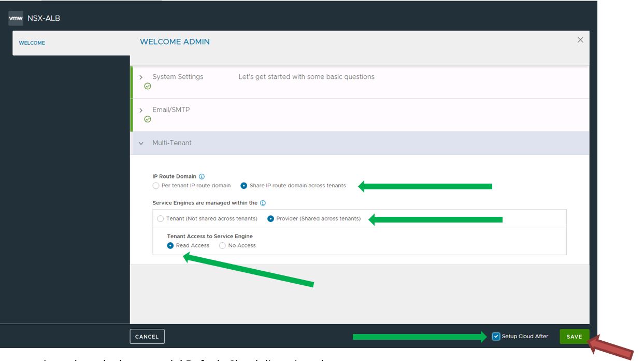Click the VMware NSX-ALB logo
The image size is (644, 361).
(x=16, y=19)
